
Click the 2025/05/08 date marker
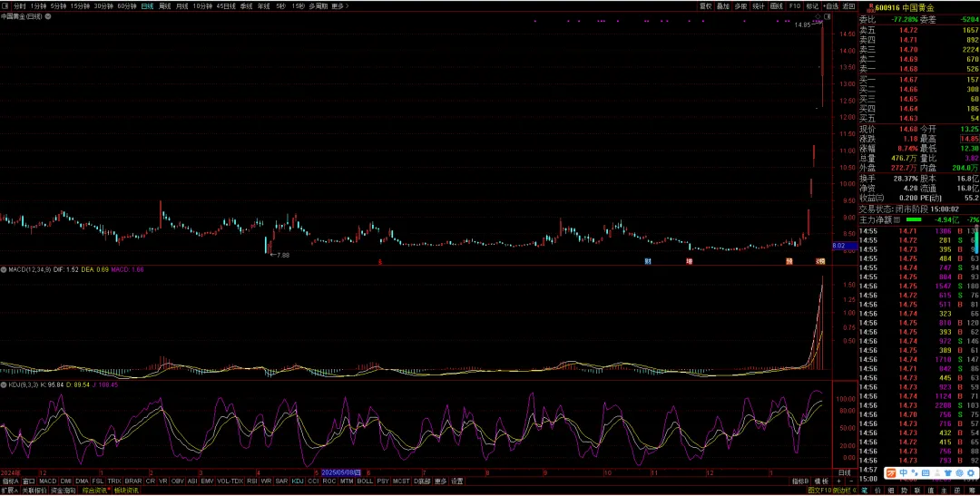tap(341, 473)
